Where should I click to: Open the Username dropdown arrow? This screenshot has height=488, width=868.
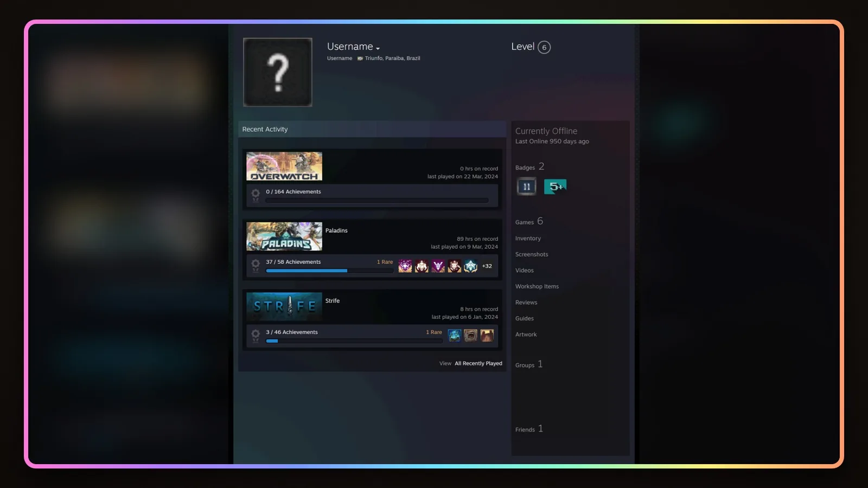click(x=378, y=49)
